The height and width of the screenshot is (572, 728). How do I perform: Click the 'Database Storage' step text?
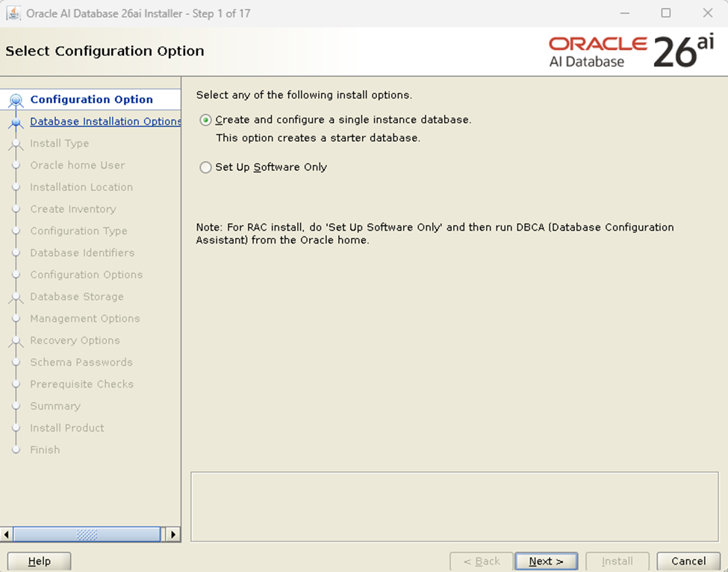click(x=77, y=296)
